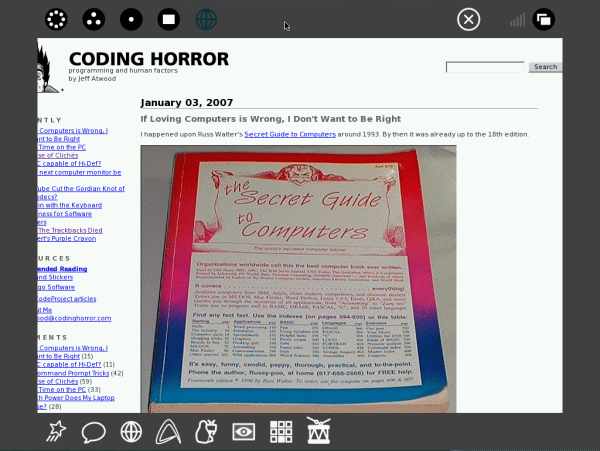Go to the single-dot Home view
Screen dimensions: 600x451
(x=131, y=19)
